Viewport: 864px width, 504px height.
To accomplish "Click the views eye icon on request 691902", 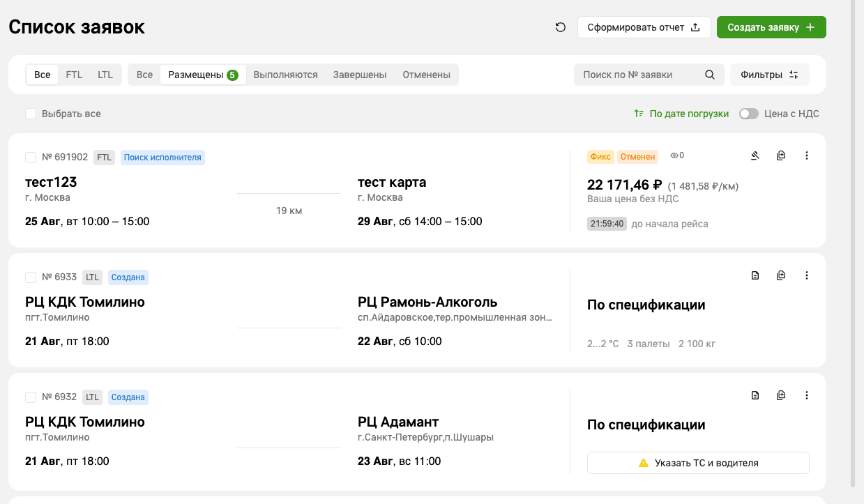I will coord(674,156).
